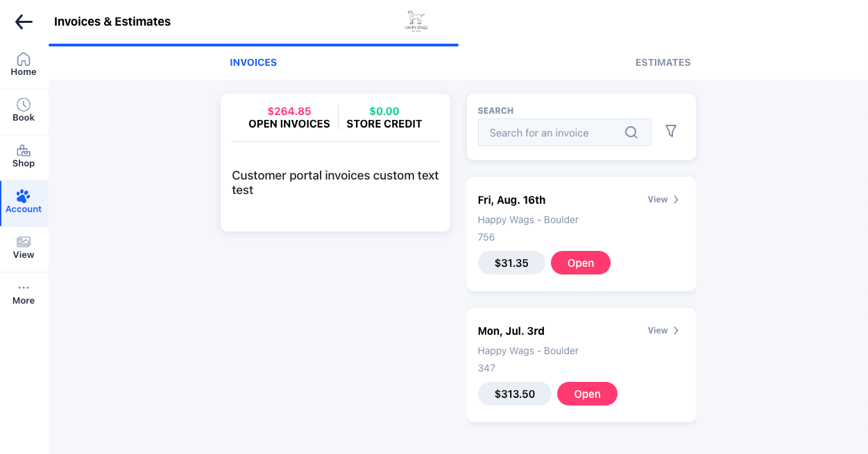View the Mon, Jul. 3rd invoice
The width and height of the screenshot is (868, 454).
[x=663, y=331]
